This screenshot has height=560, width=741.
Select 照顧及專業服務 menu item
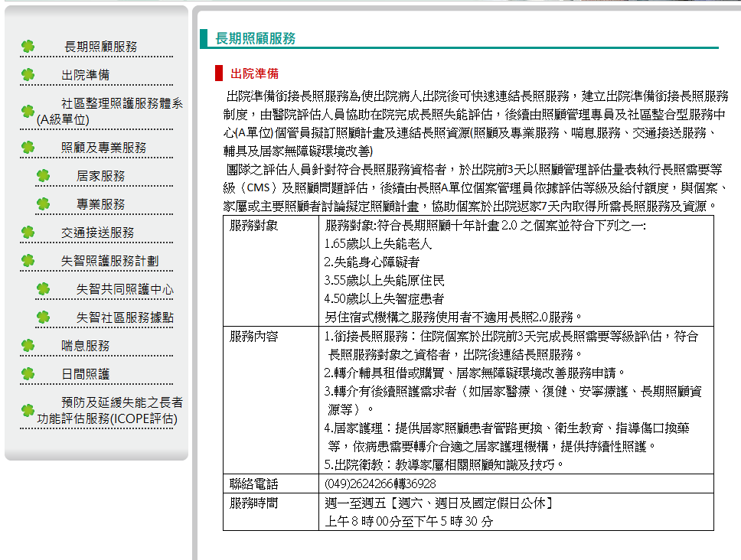103,148
